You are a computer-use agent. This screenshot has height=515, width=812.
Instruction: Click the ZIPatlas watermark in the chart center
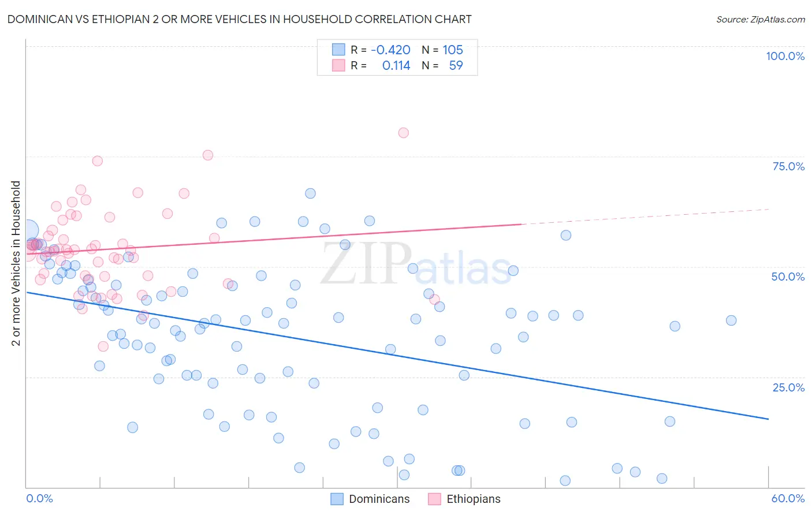tap(416, 264)
